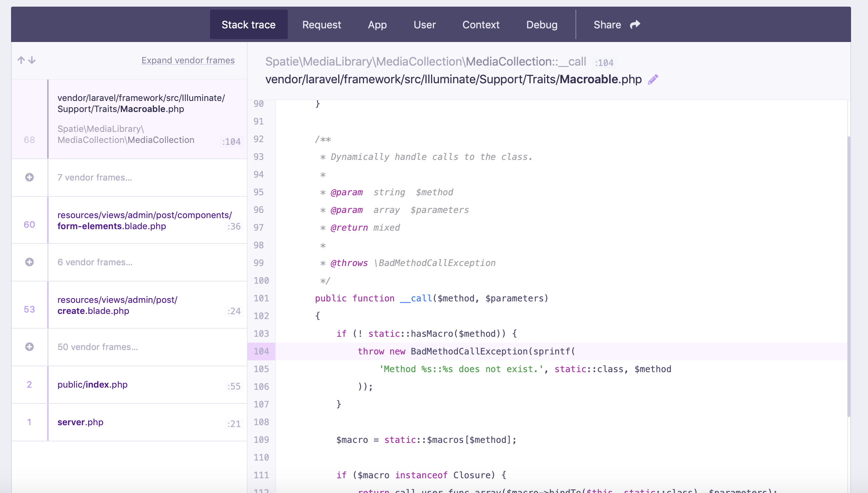Open the Context tab
The width and height of the screenshot is (868, 493).
(x=481, y=24)
